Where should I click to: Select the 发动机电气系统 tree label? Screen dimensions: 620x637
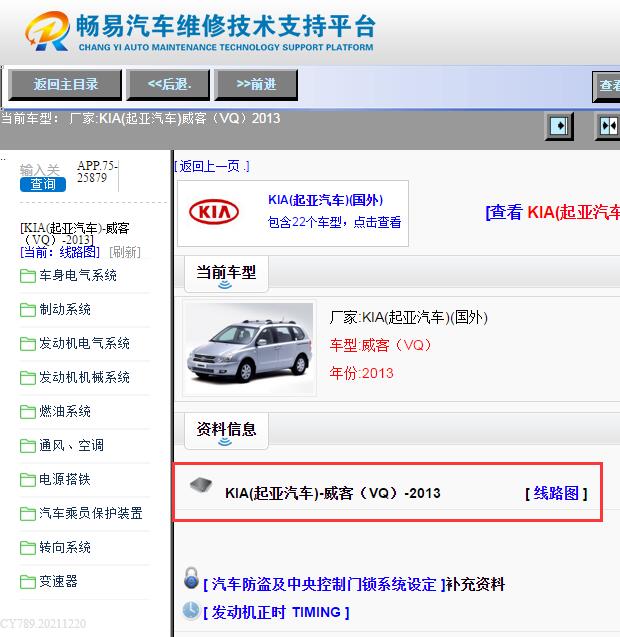pos(85,343)
